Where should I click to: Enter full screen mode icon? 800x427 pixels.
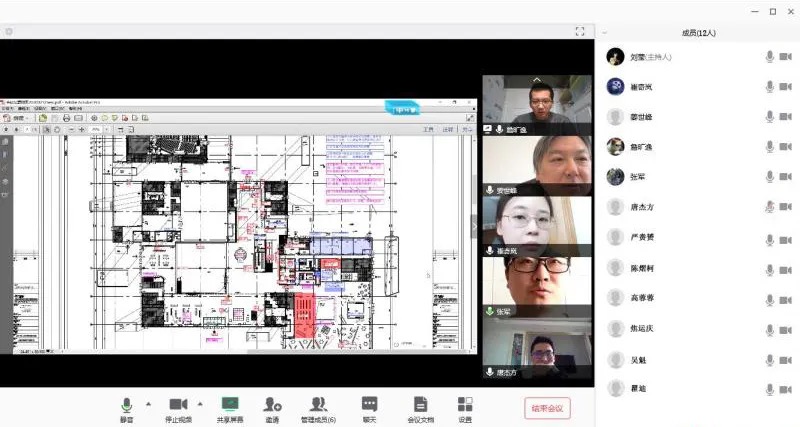(x=580, y=32)
